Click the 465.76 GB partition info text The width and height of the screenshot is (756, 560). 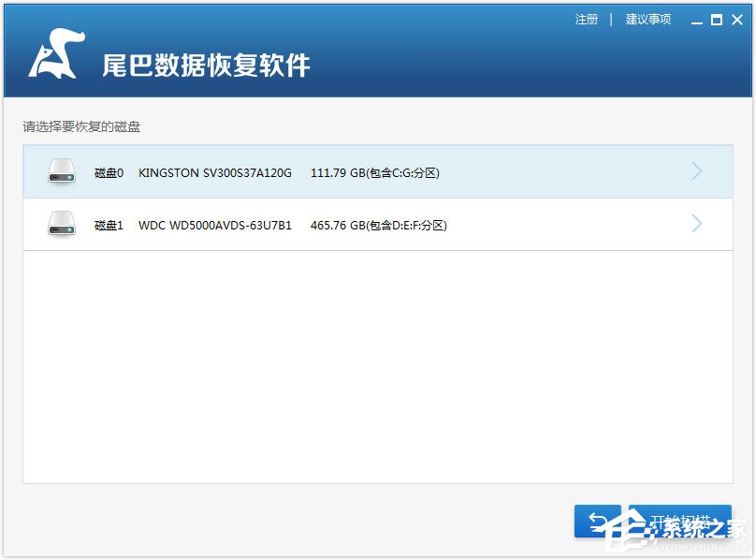378,226
